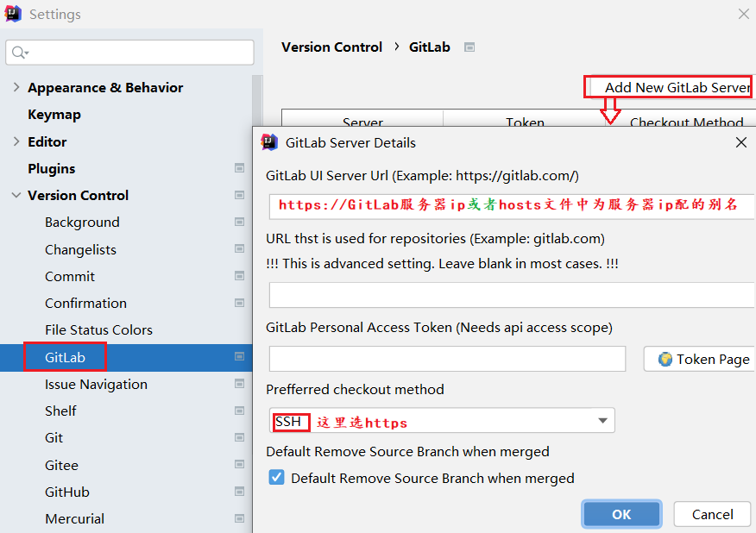The image size is (756, 533).
Task: Expand the Appearance & Behavior section
Action: click(16, 88)
